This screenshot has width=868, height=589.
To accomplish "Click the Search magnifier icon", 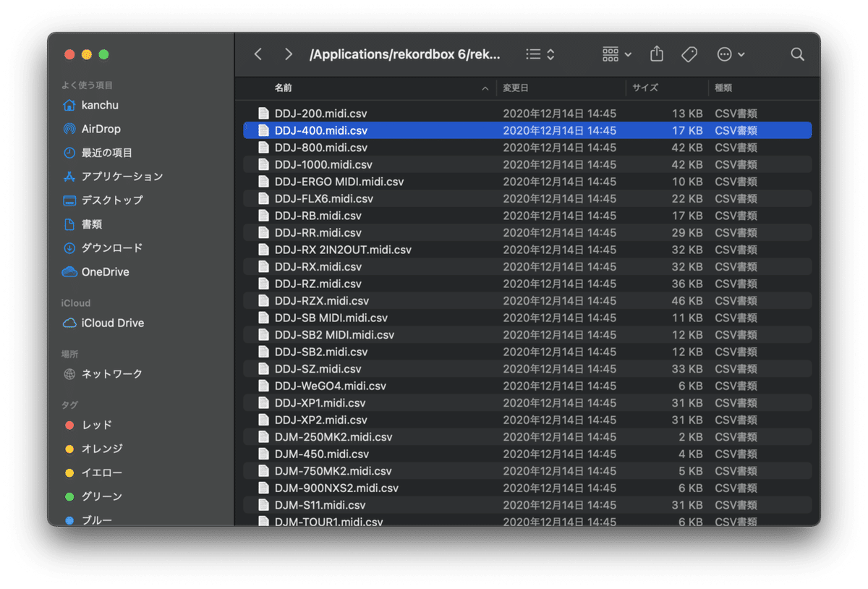I will [x=797, y=54].
